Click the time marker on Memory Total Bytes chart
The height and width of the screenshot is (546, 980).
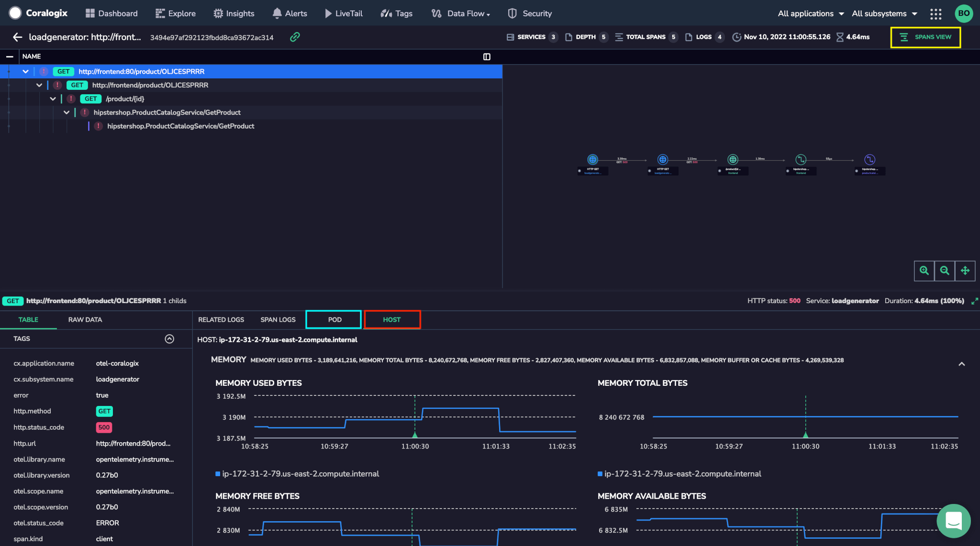(806, 435)
